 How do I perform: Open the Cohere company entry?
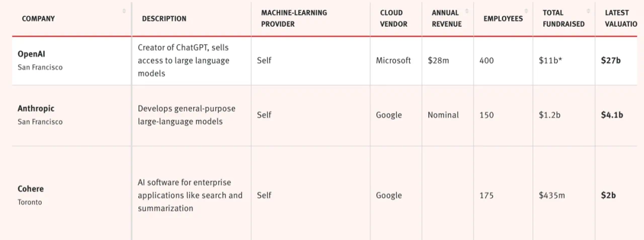[x=31, y=189]
